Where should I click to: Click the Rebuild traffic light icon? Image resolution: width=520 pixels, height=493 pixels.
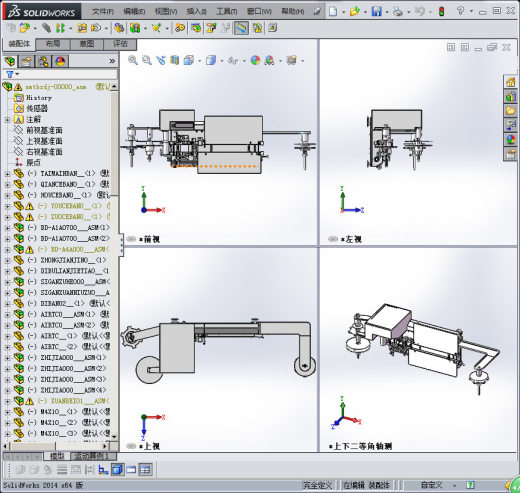click(441, 11)
